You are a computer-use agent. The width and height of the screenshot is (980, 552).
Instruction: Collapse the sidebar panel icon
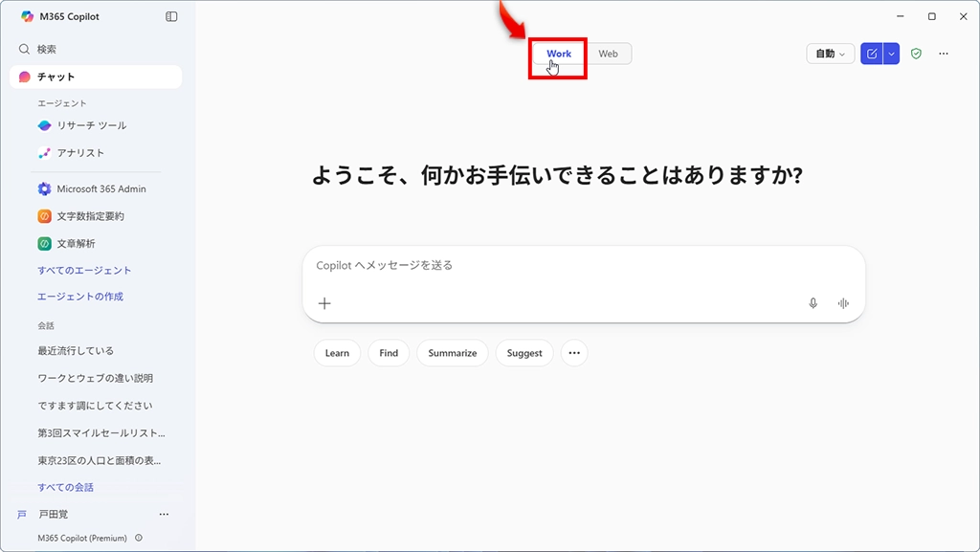171,16
